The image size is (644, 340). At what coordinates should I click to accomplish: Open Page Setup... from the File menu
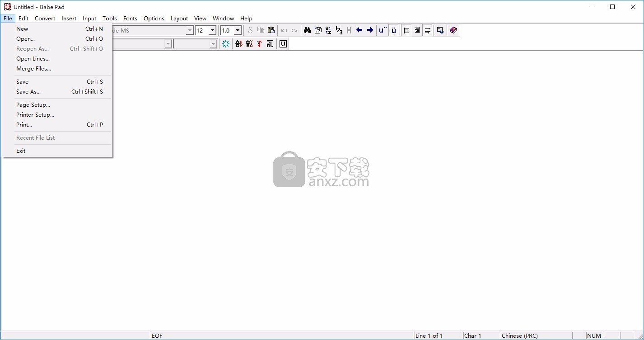tap(57, 105)
